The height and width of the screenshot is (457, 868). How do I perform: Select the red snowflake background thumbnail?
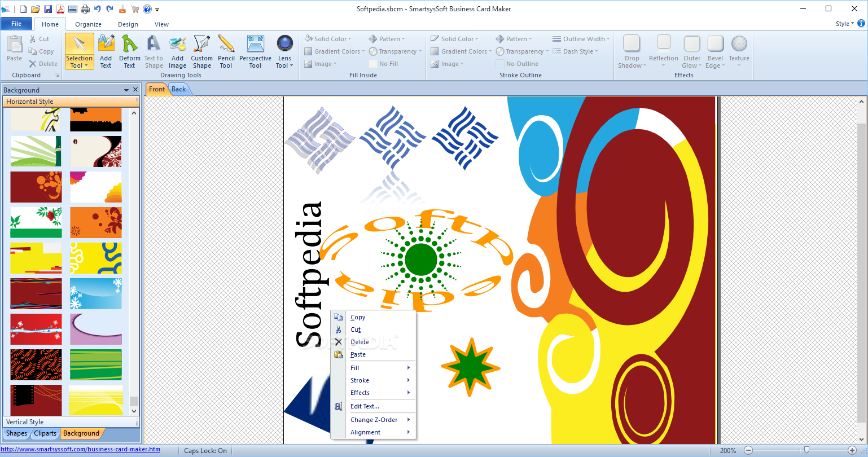pos(36,329)
